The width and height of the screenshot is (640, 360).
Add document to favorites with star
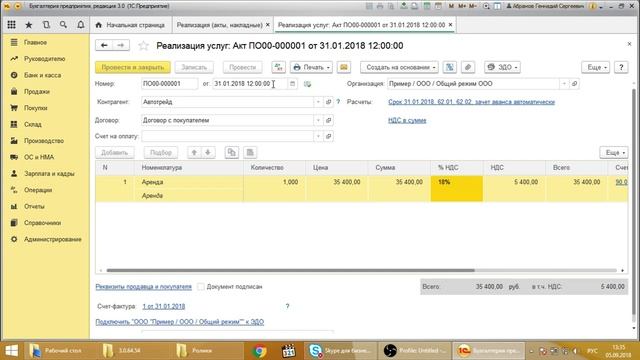pos(143,46)
